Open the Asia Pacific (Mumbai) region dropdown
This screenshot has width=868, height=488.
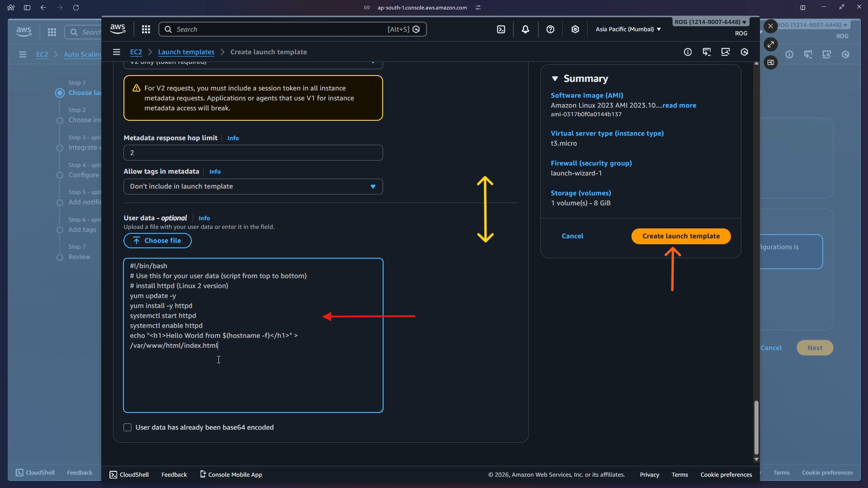tap(628, 29)
